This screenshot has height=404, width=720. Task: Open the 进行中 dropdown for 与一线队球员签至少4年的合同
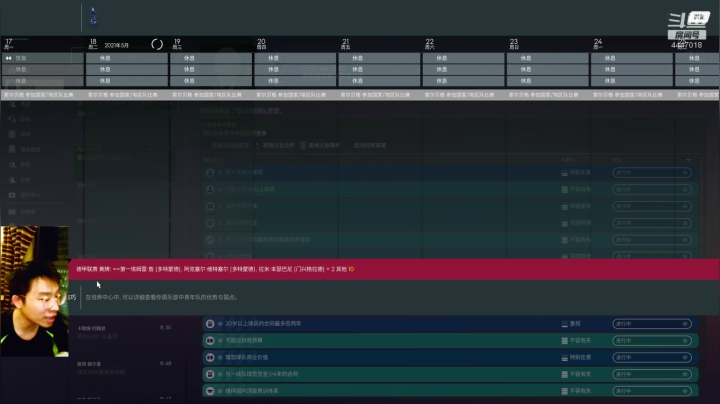pos(652,374)
